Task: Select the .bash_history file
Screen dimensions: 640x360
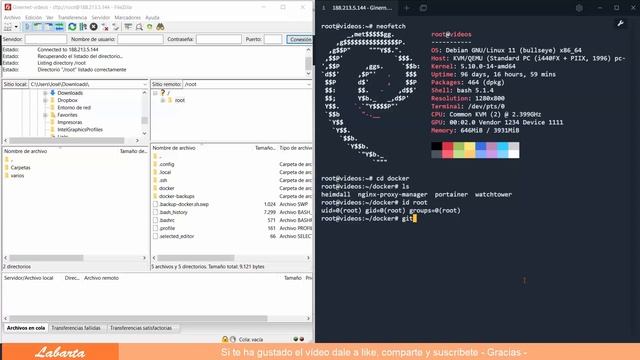Action: [x=173, y=212]
